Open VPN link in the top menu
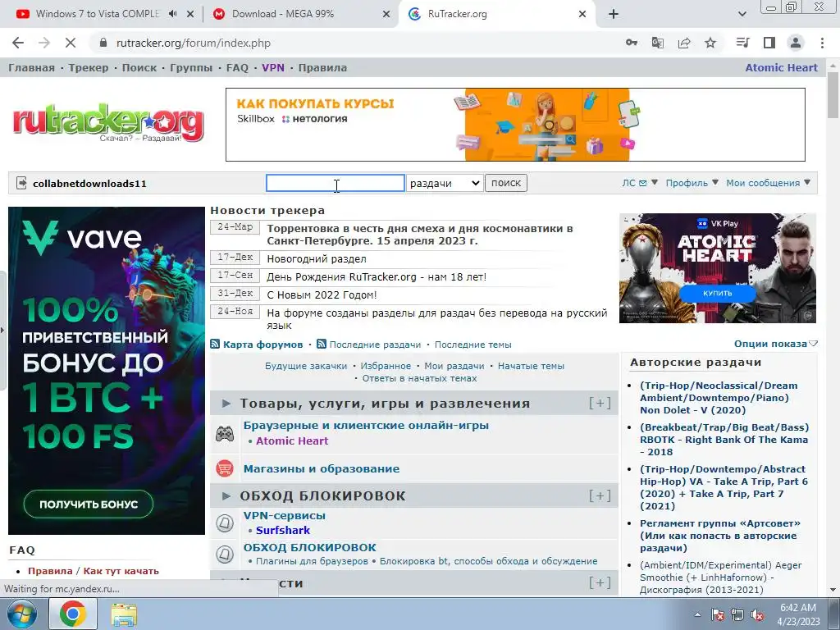The width and height of the screenshot is (840, 630). coord(273,67)
